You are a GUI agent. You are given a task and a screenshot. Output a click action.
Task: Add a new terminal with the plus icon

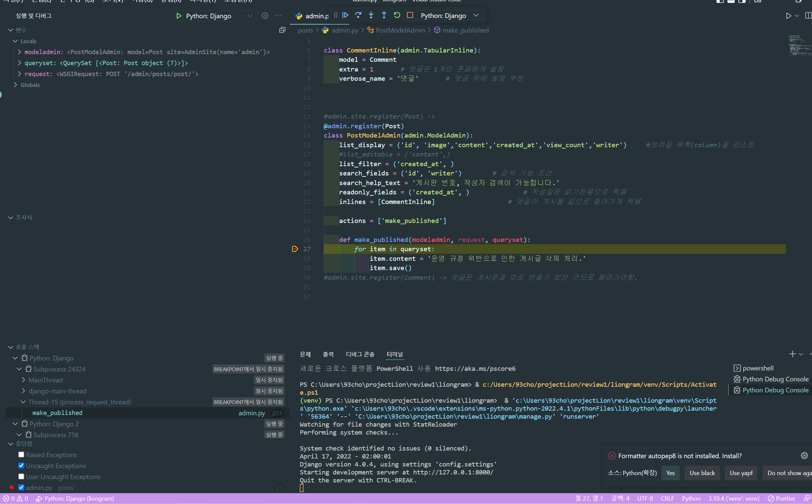[x=792, y=354]
